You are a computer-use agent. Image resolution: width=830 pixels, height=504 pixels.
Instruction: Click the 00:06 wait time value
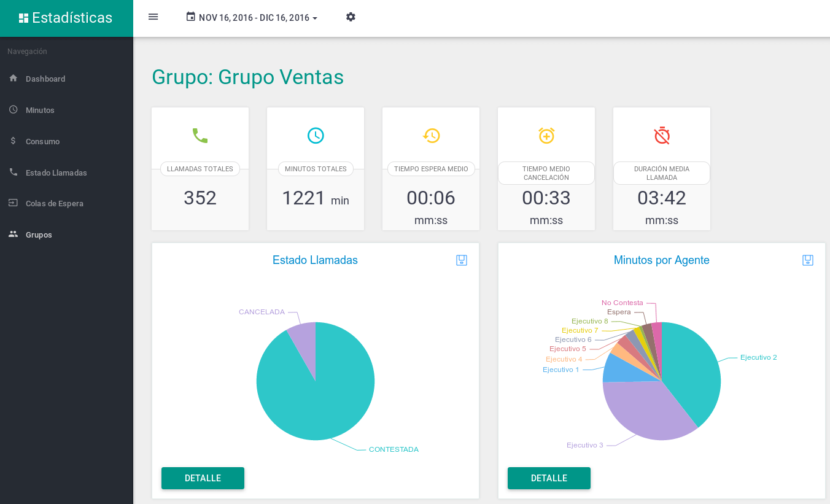click(431, 198)
